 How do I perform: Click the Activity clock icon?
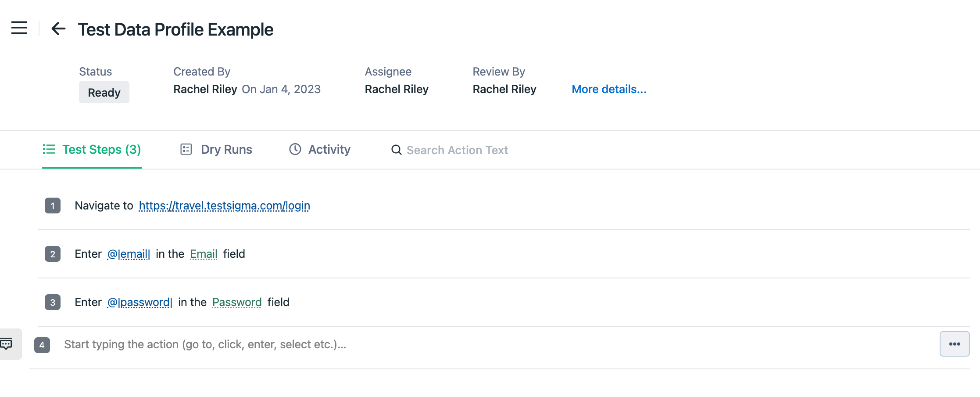tap(295, 149)
